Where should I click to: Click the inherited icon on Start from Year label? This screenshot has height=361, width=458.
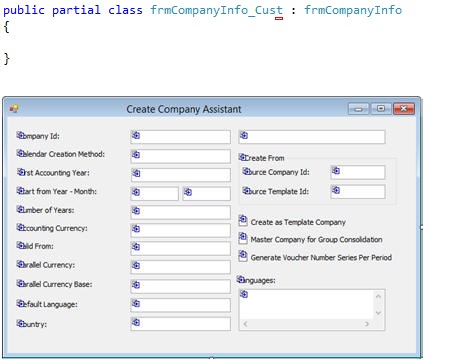coord(21,190)
